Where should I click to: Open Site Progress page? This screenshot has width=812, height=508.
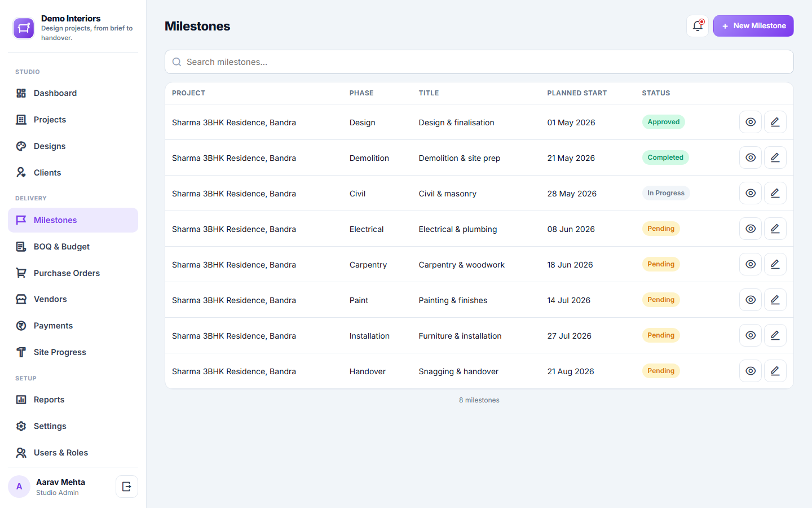coord(73,352)
